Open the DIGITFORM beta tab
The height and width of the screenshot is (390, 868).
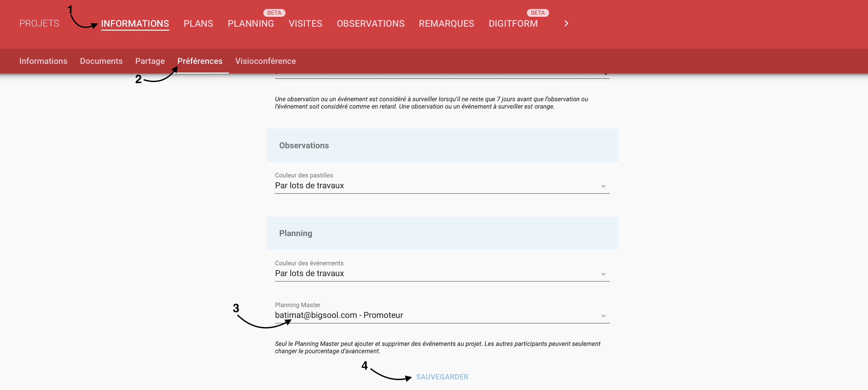[513, 23]
